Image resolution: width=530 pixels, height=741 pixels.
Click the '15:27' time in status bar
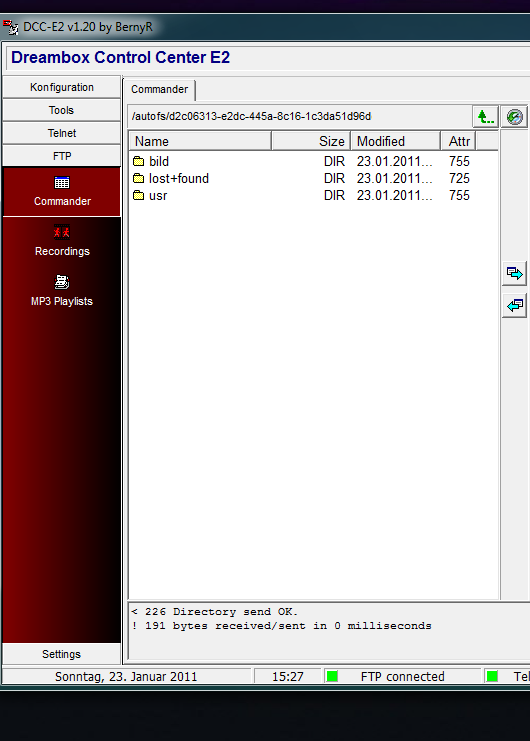tap(288, 676)
